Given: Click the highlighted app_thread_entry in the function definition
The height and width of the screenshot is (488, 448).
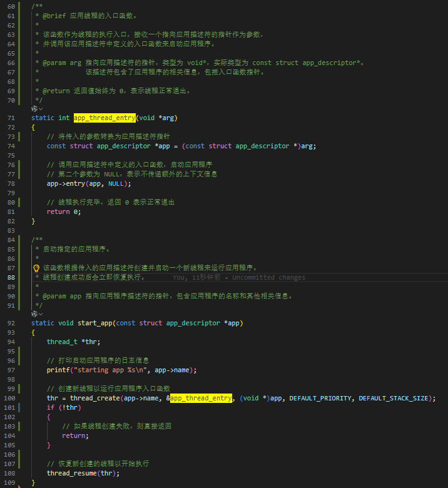Looking at the screenshot, I should click(x=104, y=118).
